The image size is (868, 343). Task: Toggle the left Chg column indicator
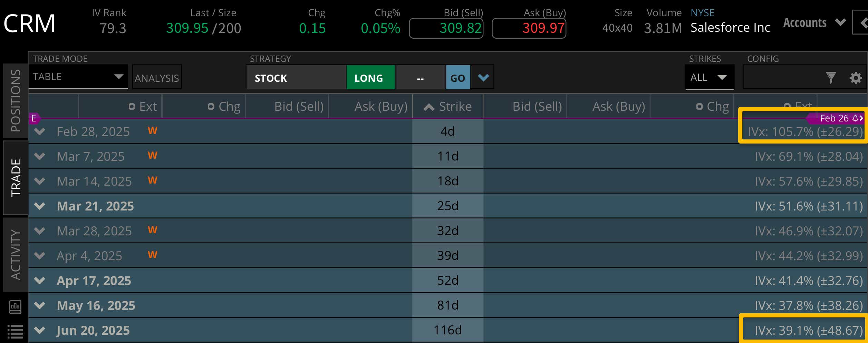coord(211,106)
